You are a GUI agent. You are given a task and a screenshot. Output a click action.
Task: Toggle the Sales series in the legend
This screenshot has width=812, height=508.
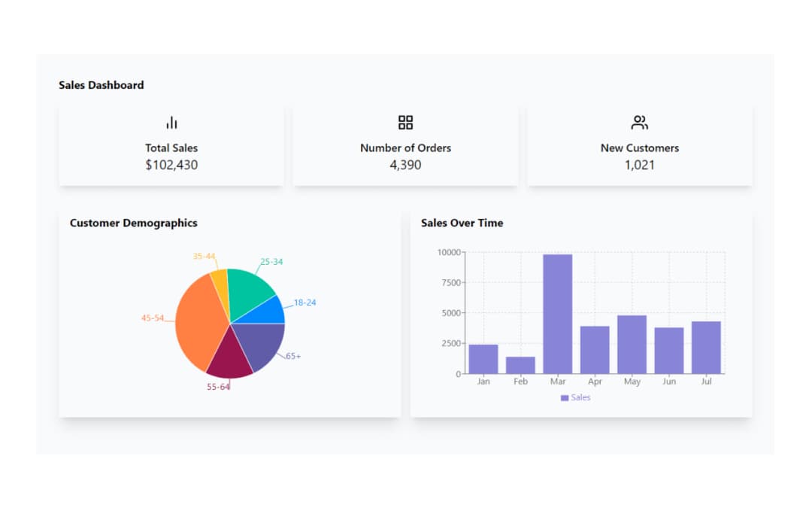pyautogui.click(x=577, y=397)
